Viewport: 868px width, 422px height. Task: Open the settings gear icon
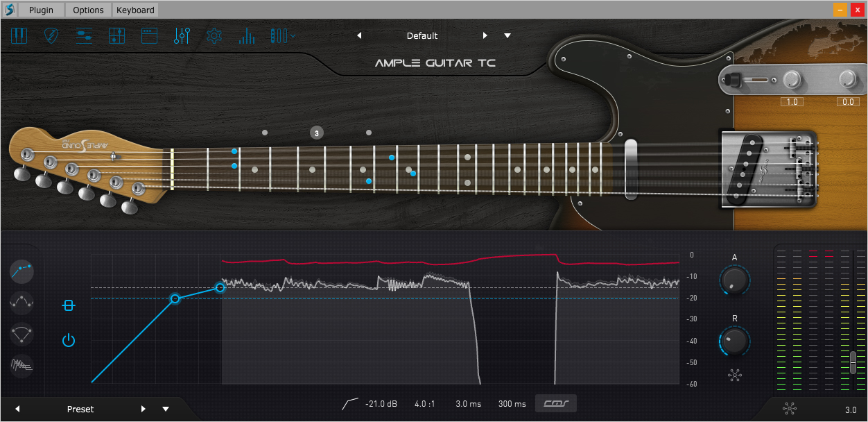(214, 35)
